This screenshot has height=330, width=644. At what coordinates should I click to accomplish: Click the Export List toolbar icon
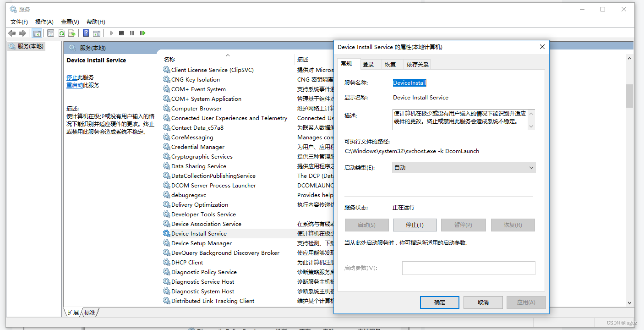[72, 33]
